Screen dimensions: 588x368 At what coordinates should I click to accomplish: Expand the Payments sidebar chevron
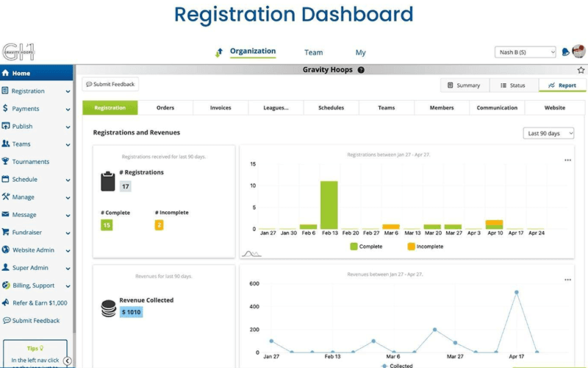coord(68,109)
